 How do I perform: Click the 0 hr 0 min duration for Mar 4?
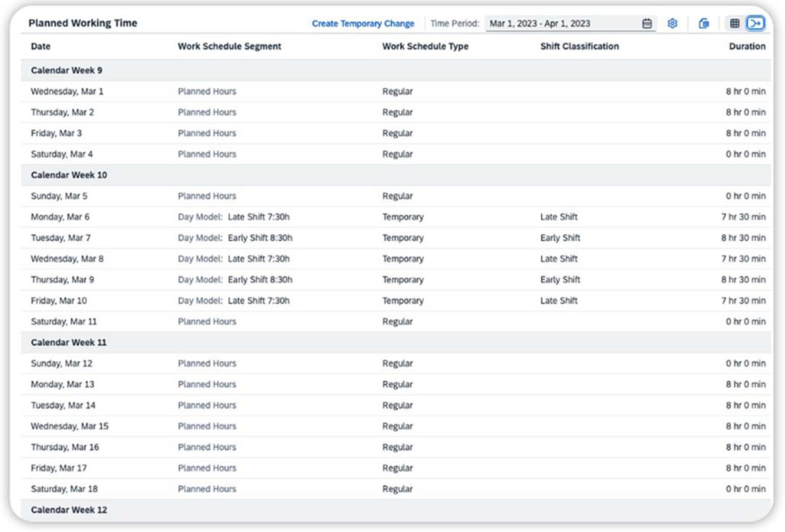coord(746,154)
